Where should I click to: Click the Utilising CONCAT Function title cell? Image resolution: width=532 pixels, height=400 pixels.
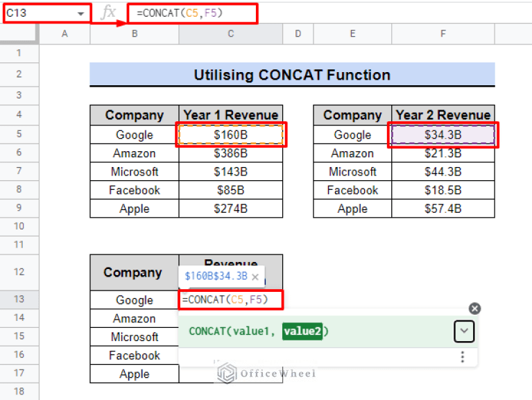tap(292, 75)
